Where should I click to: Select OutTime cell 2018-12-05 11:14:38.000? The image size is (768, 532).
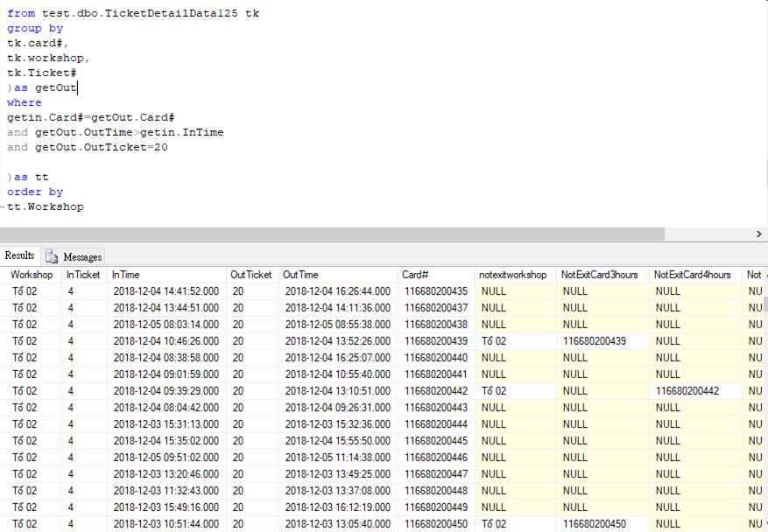tap(338, 458)
